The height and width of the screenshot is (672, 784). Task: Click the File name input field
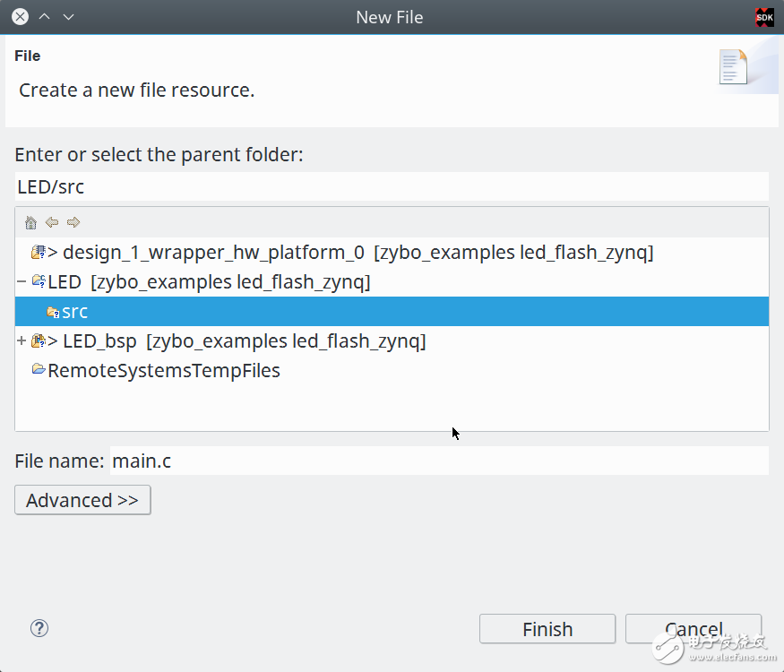coord(438,461)
